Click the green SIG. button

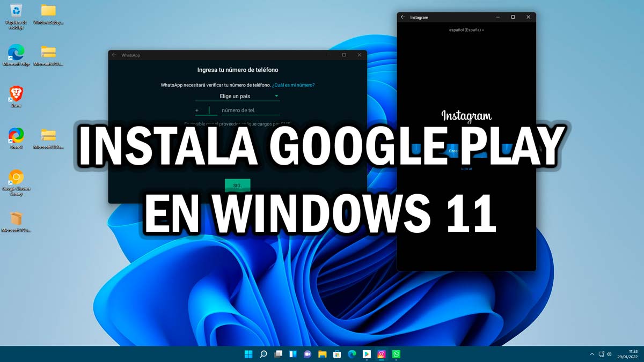(x=237, y=185)
